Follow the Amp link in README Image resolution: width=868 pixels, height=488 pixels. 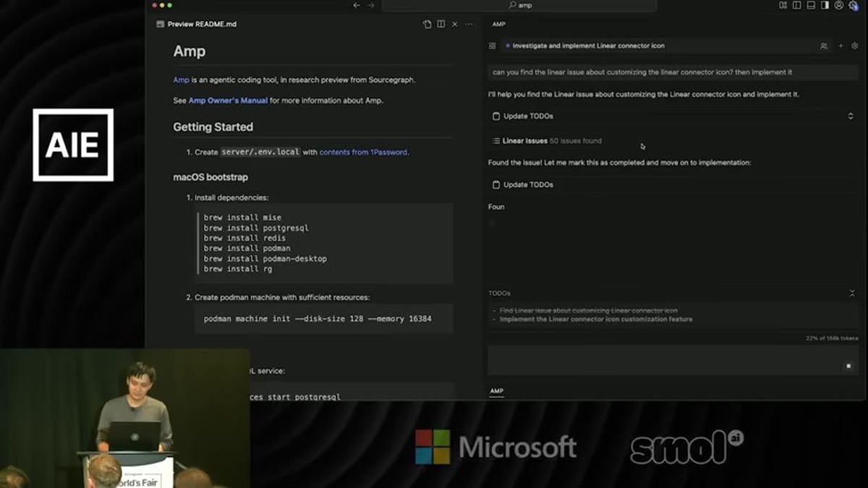click(x=181, y=80)
